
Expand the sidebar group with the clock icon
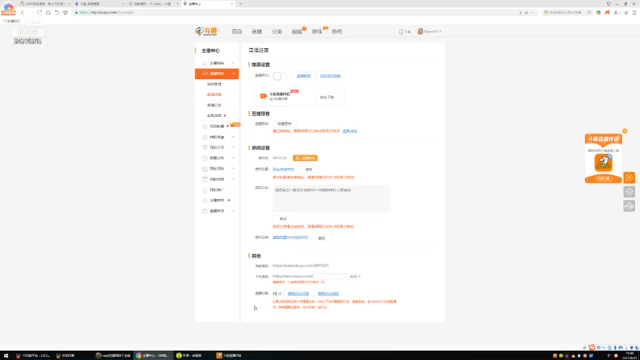pyautogui.click(x=233, y=158)
